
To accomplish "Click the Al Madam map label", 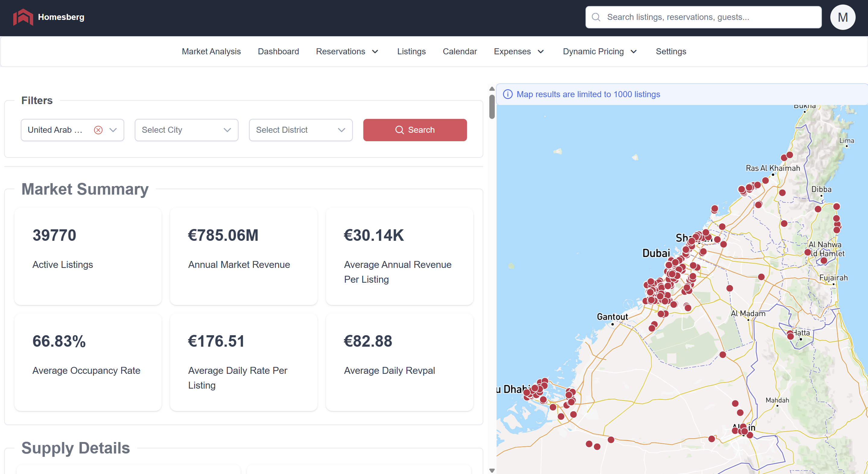I will point(748,313).
